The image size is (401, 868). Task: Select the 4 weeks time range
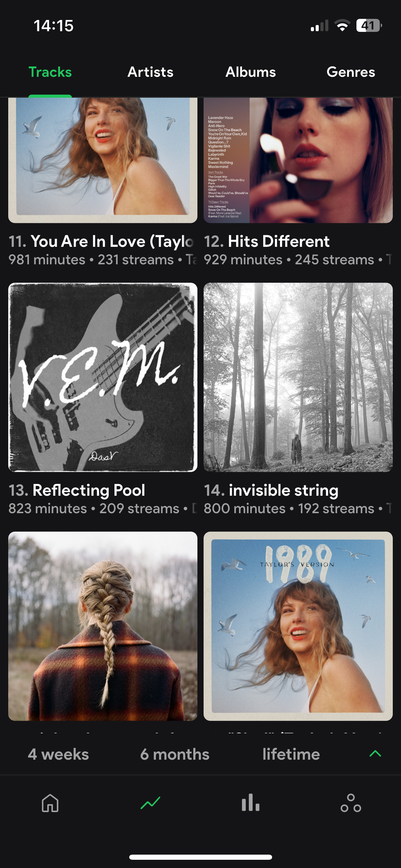tap(58, 755)
